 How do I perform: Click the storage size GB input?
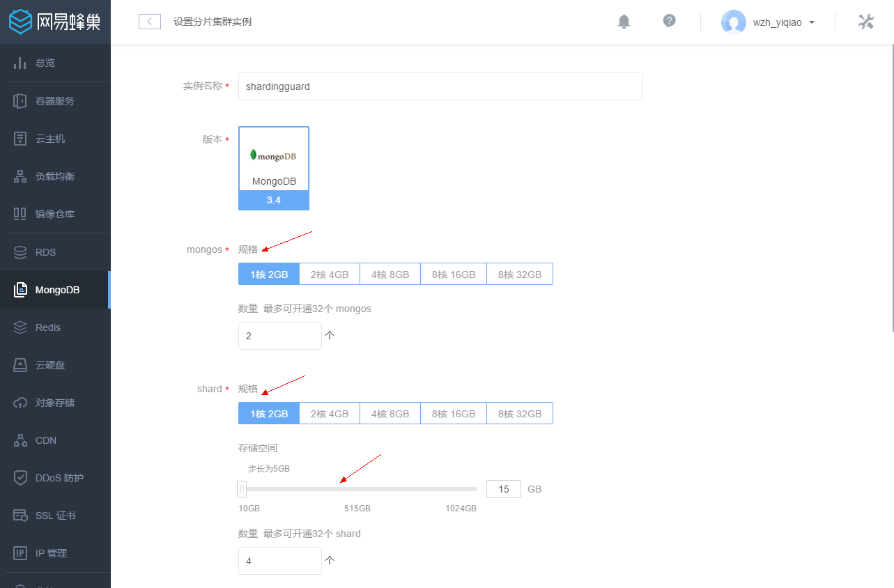[x=504, y=489]
